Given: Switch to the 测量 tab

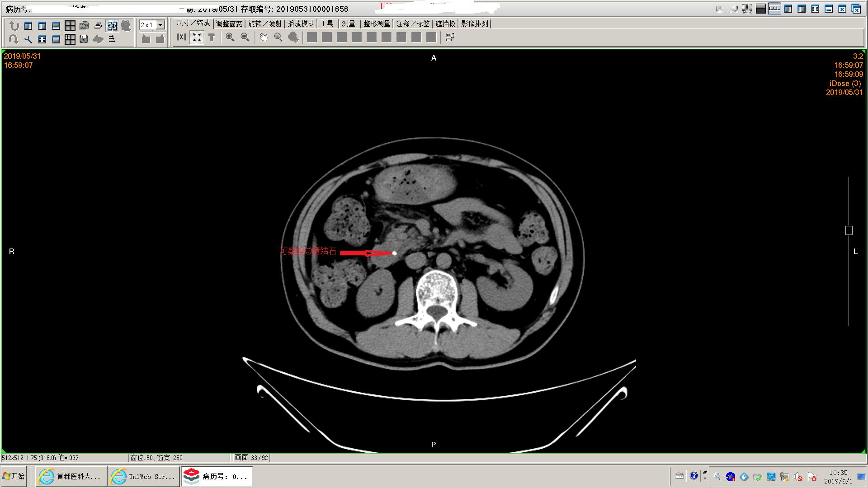Looking at the screenshot, I should point(349,23).
